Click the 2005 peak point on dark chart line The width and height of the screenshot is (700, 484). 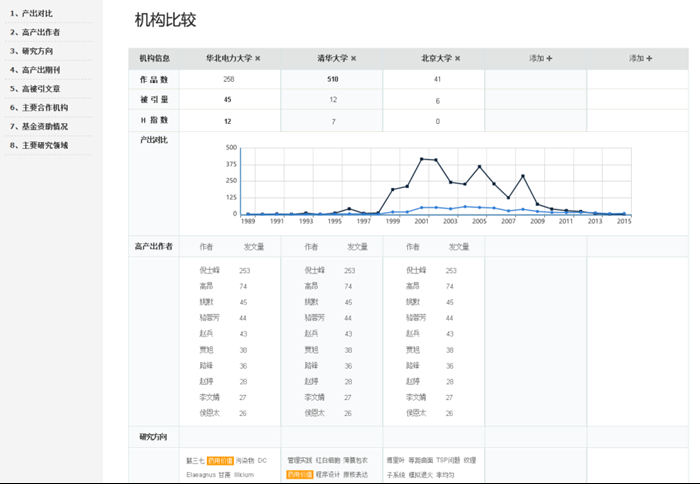tap(479, 167)
